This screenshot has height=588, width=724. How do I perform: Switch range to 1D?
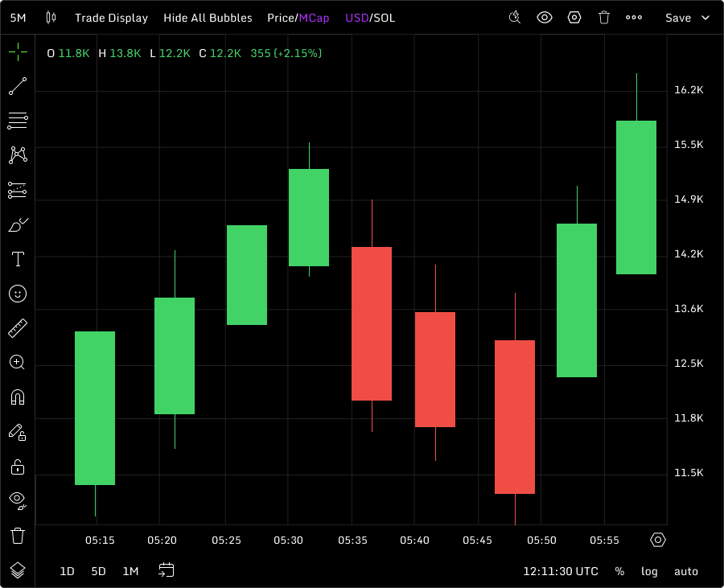(68, 571)
